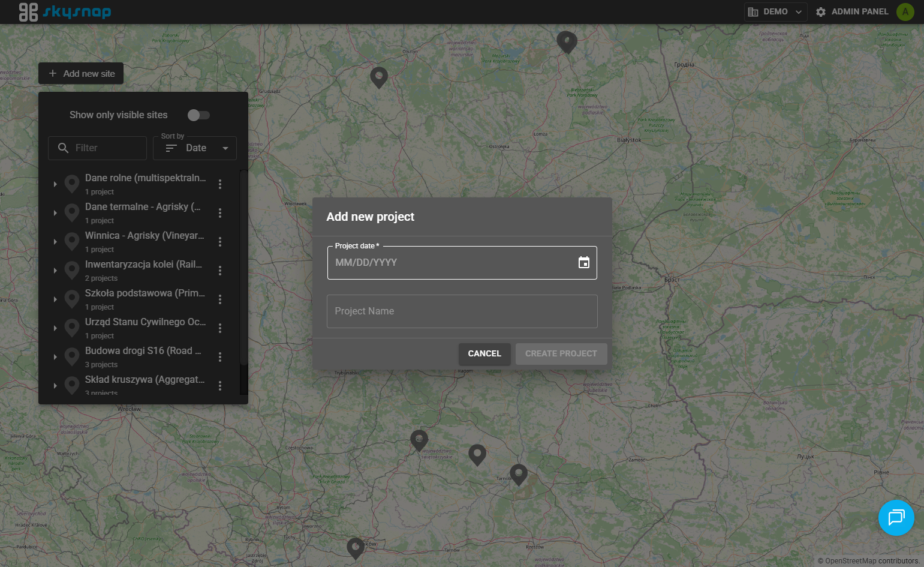Screen dimensions: 924x567
Task: Open options menu for Budowa drogi S16 site
Action: point(220,357)
